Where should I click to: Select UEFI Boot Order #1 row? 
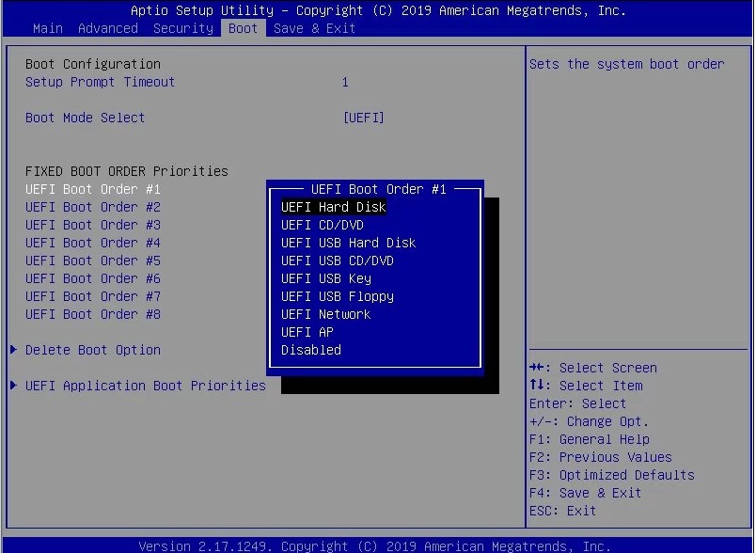coord(92,189)
